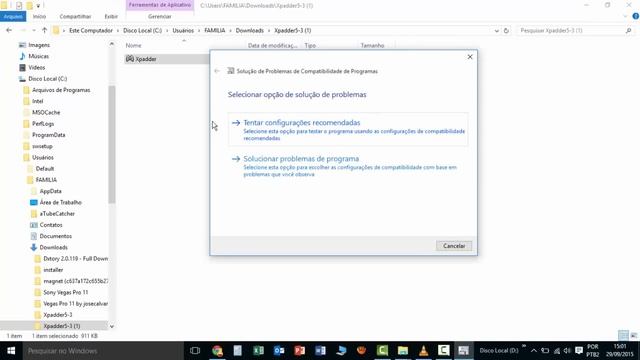This screenshot has width=640, height=360.
Task: Click Downloads in address breadcrumb
Action: pos(249,31)
